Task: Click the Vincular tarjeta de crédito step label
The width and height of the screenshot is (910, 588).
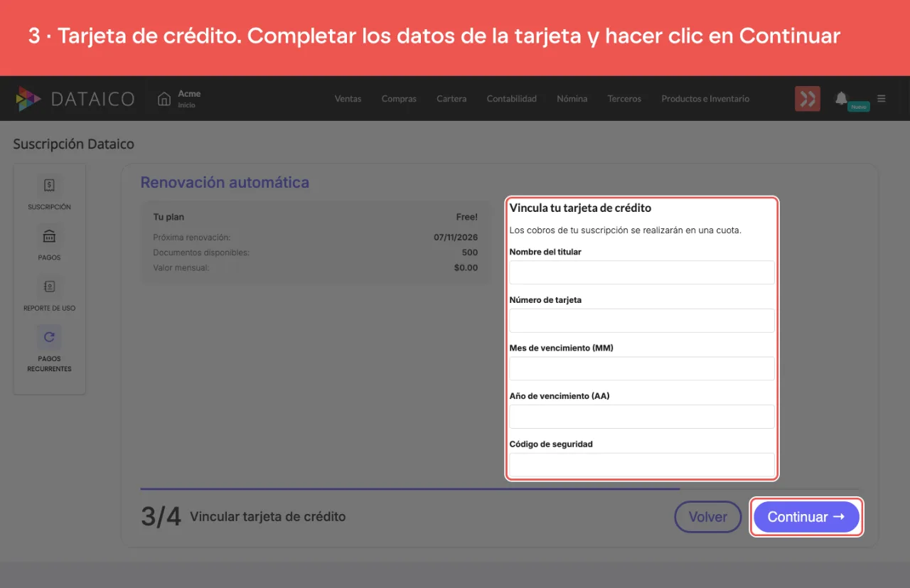Action: click(268, 517)
